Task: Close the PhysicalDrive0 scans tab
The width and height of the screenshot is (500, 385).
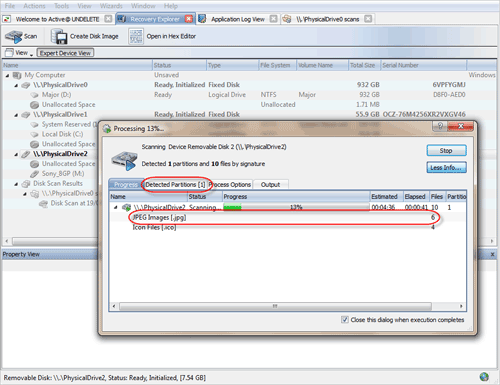Action: 368,19
